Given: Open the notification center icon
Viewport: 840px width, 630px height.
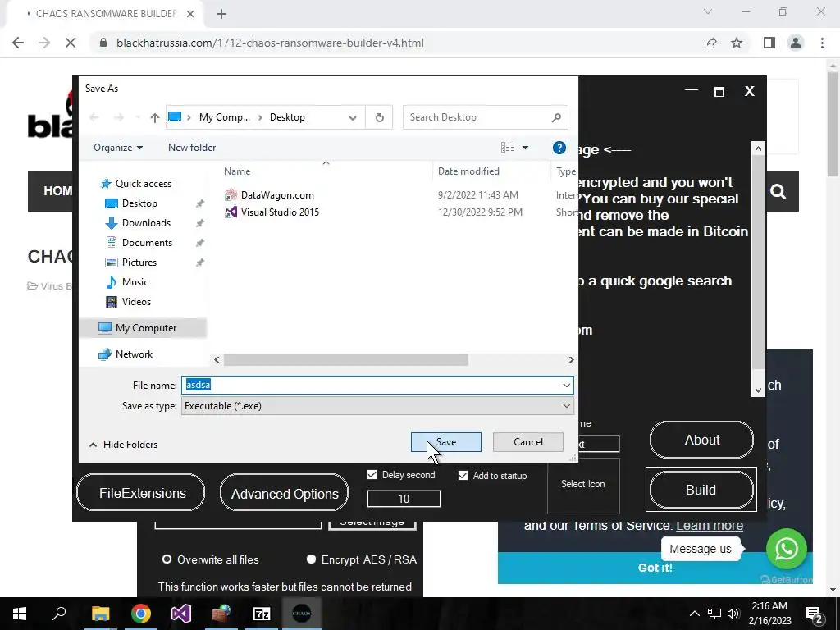Looking at the screenshot, I should click(815, 614).
